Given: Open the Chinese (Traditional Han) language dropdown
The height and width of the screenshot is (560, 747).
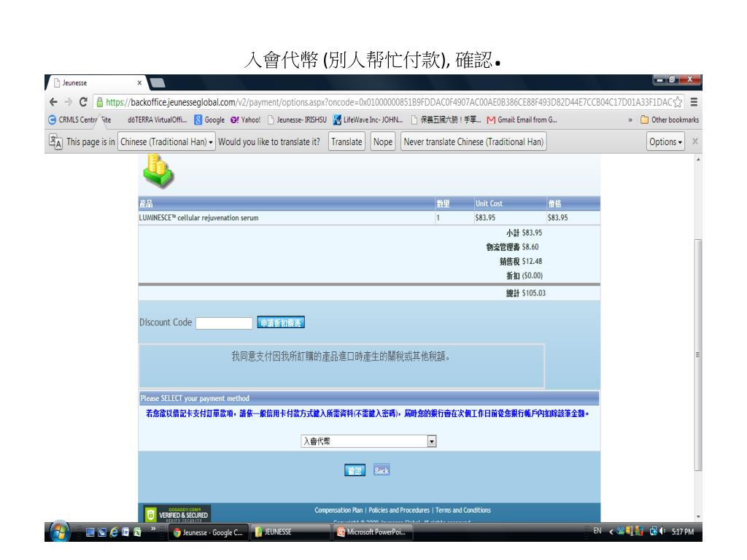Looking at the screenshot, I should (x=166, y=142).
